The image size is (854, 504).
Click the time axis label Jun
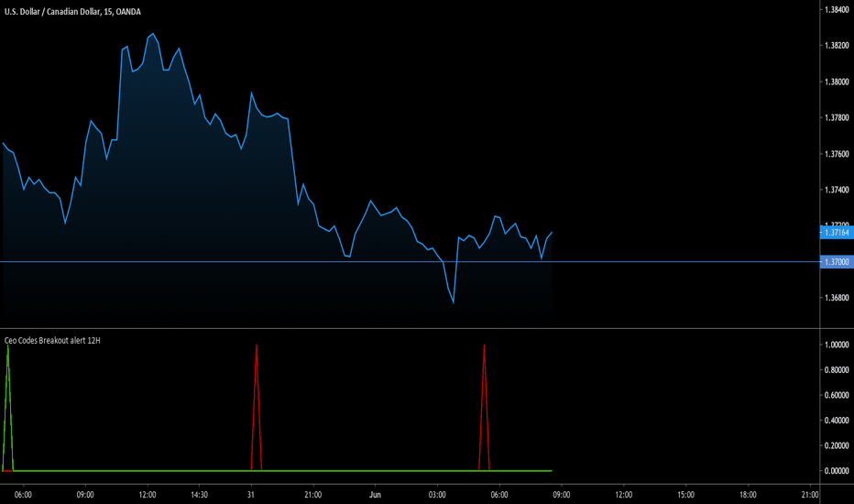tap(375, 495)
